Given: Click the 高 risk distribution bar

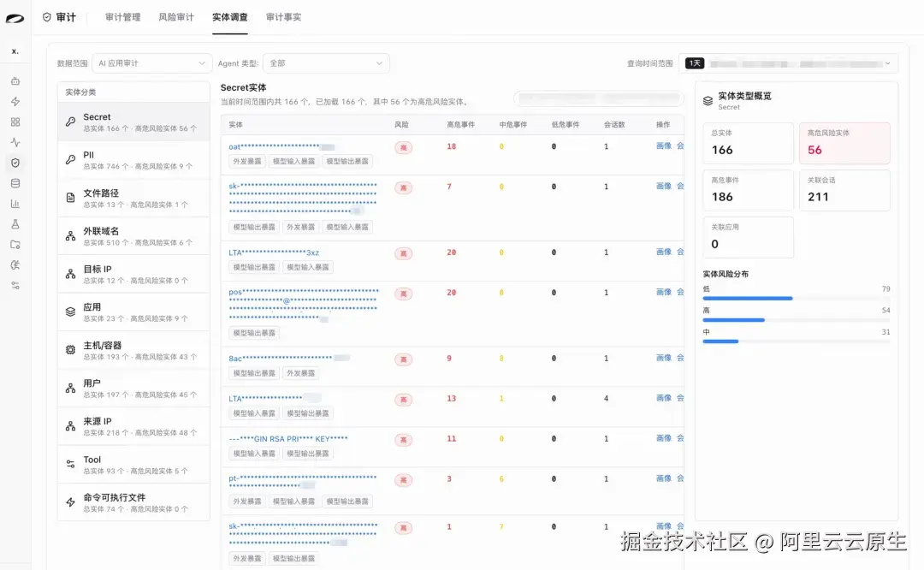Looking at the screenshot, I should click(x=797, y=320).
